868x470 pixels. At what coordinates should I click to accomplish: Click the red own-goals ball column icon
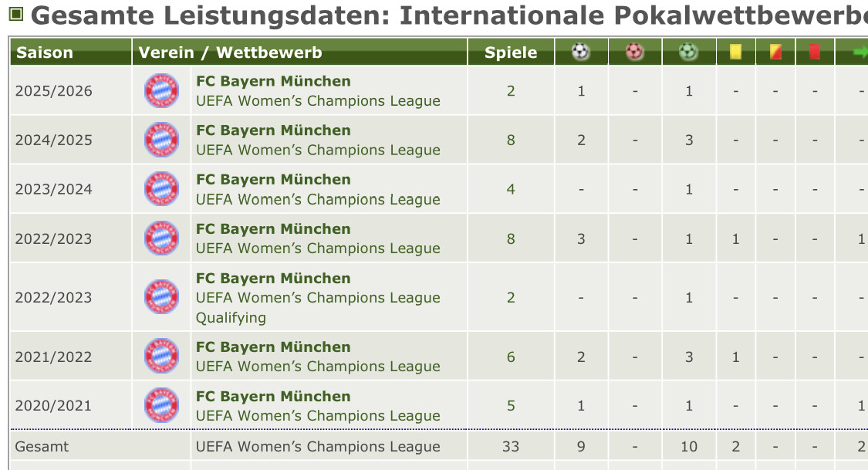coord(634,52)
